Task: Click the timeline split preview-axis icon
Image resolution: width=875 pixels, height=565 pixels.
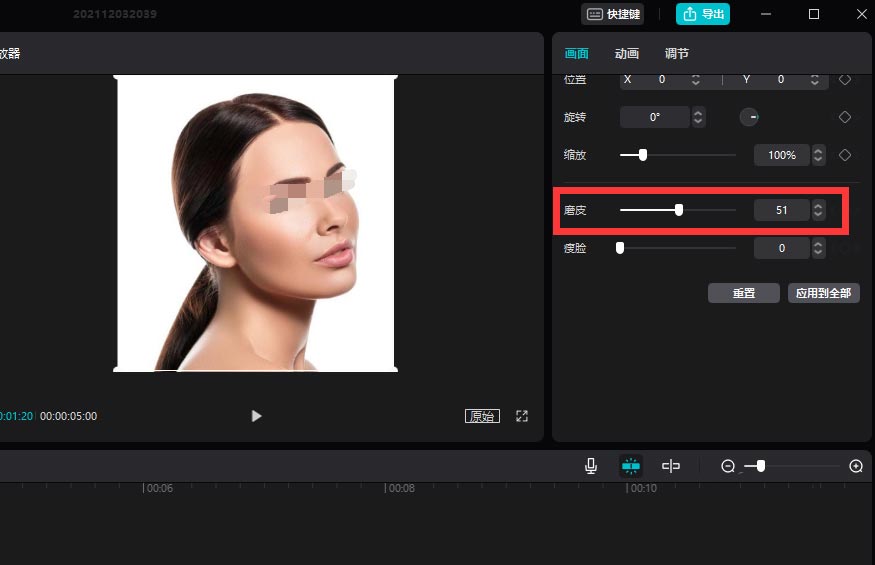Action: 671,466
